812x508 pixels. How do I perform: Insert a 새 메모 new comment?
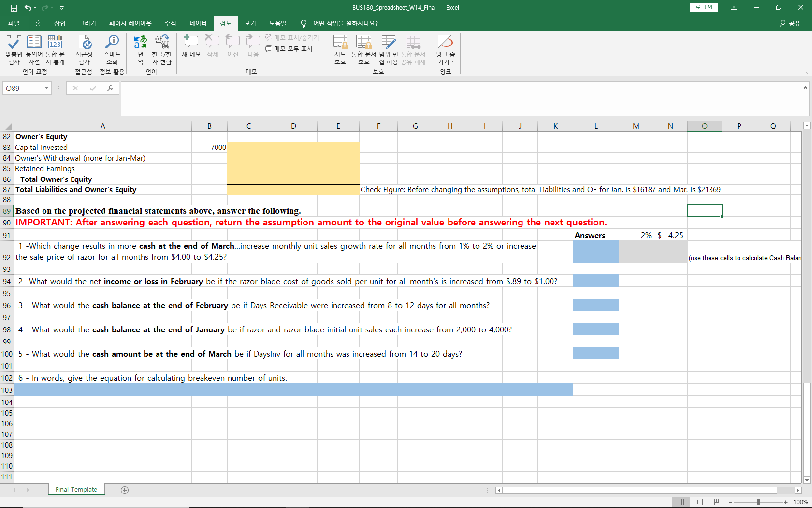[191, 46]
